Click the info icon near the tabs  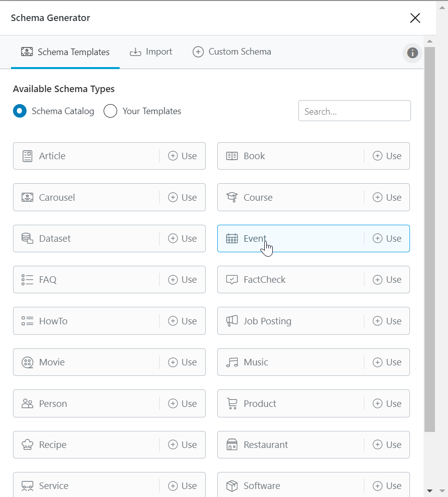tap(412, 53)
